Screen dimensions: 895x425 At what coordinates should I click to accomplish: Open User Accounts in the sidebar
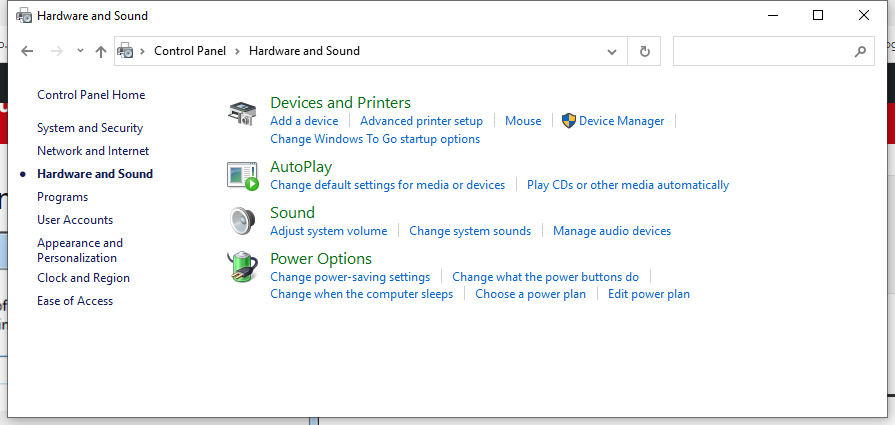75,220
